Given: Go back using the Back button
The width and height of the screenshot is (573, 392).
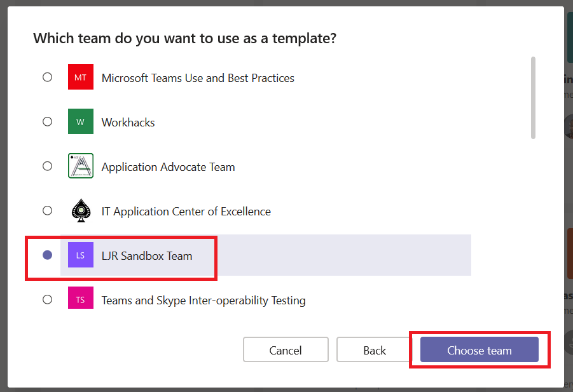Looking at the screenshot, I should click(x=375, y=349).
